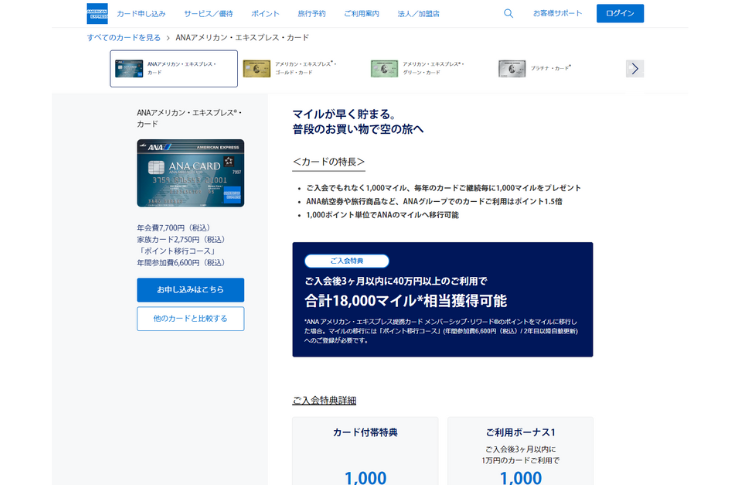Expand ポイント menu
The image size is (740, 485).
265,14
